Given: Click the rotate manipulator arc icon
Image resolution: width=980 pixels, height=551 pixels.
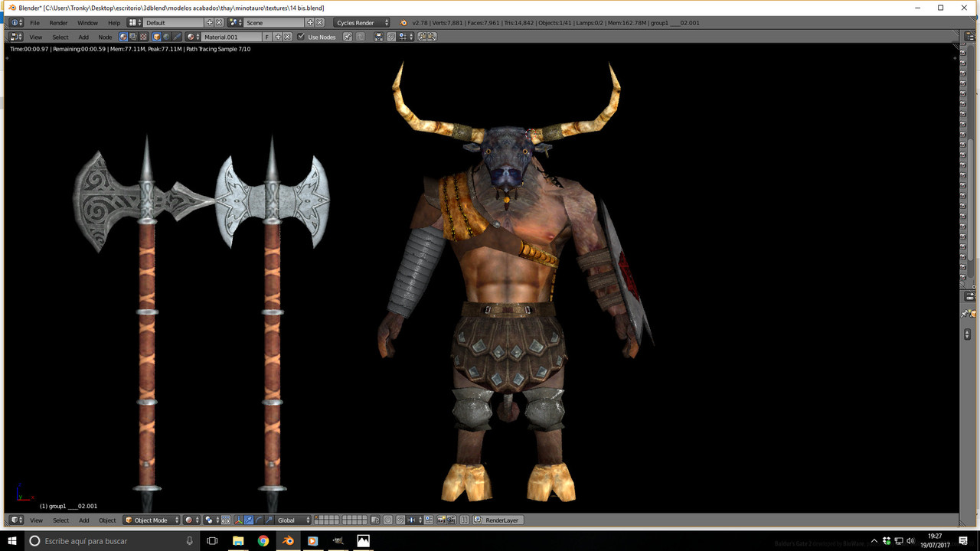Looking at the screenshot, I should pos(259,520).
